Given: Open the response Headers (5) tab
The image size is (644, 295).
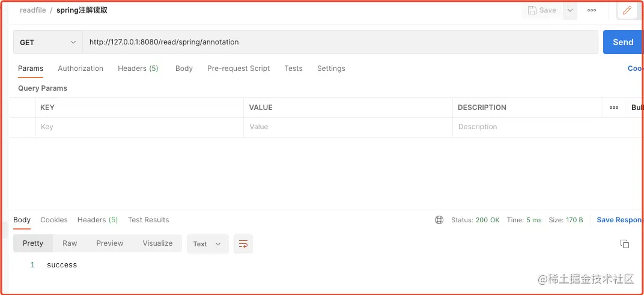Looking at the screenshot, I should (x=98, y=220).
